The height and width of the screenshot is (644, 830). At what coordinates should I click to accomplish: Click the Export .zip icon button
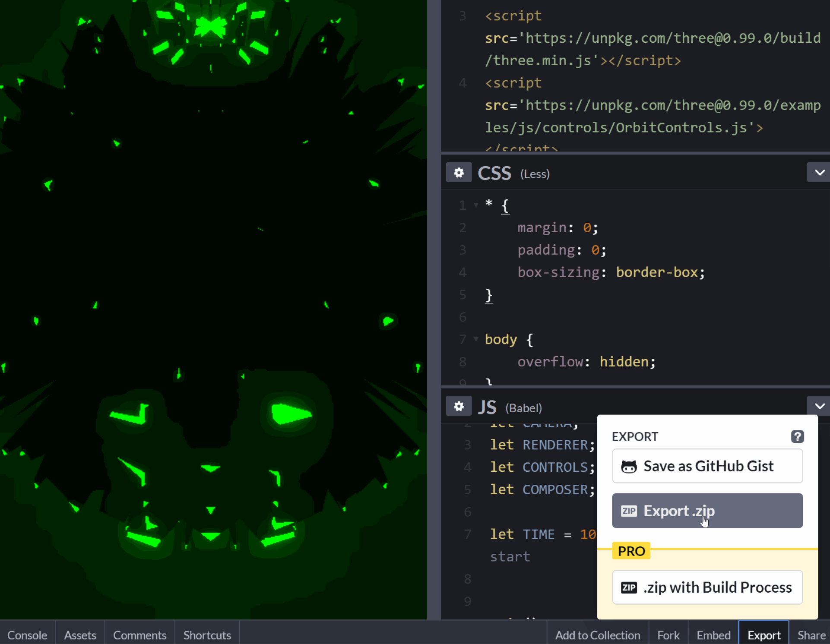[x=707, y=511]
